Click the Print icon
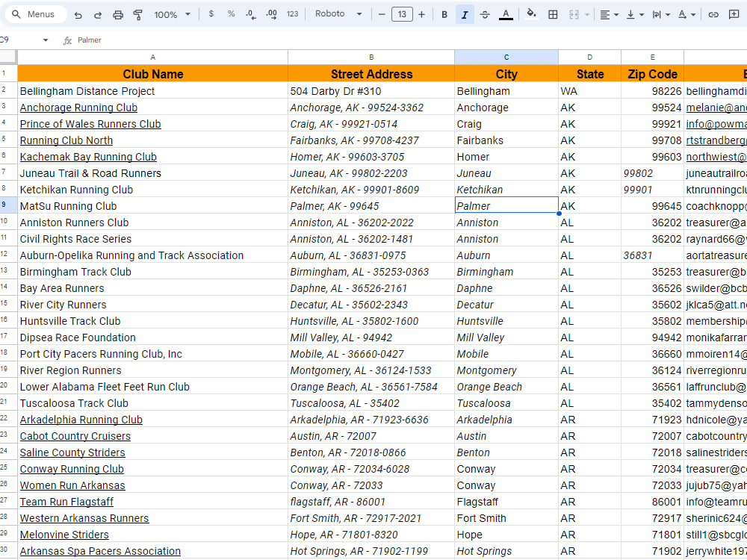The height and width of the screenshot is (560, 747). click(x=118, y=15)
